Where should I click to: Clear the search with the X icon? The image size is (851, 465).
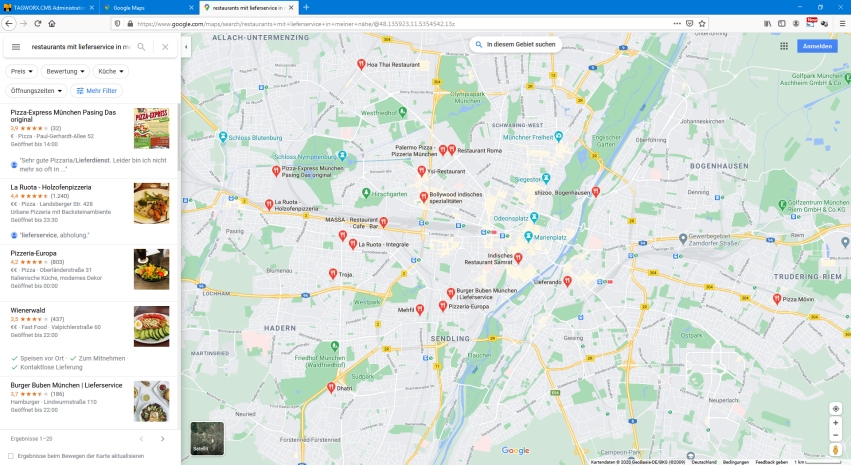pyautogui.click(x=165, y=47)
